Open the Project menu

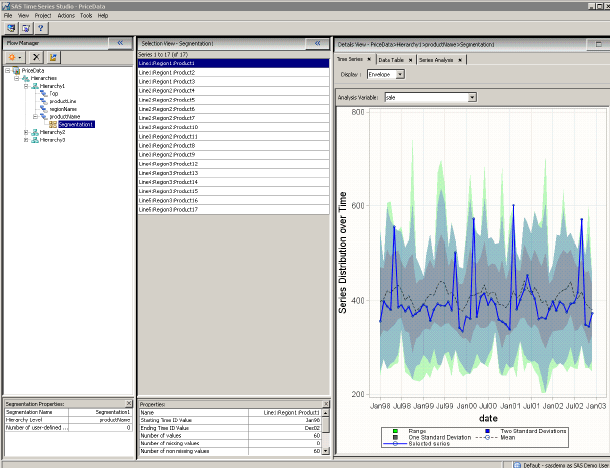[x=43, y=16]
